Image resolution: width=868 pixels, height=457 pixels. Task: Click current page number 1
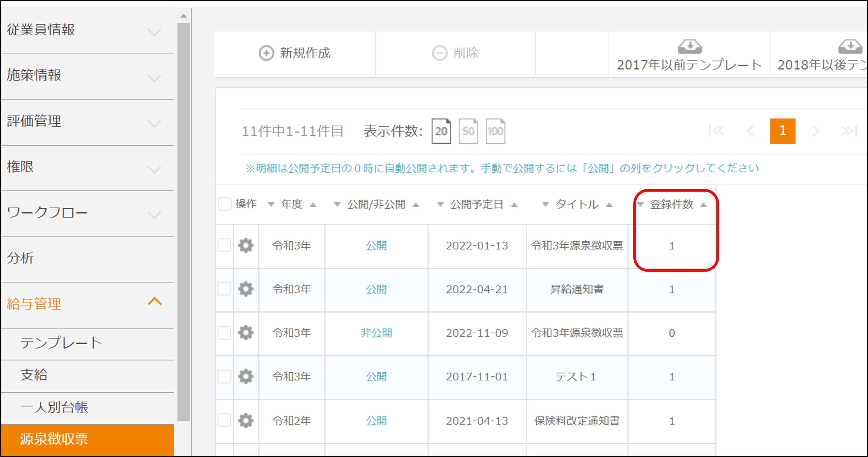783,131
